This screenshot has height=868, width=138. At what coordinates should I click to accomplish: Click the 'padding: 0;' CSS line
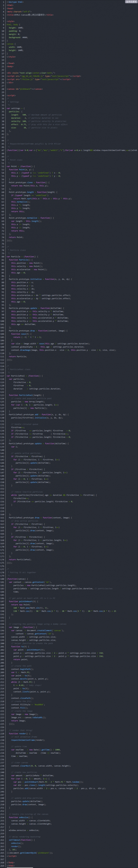click(x=15, y=31)
